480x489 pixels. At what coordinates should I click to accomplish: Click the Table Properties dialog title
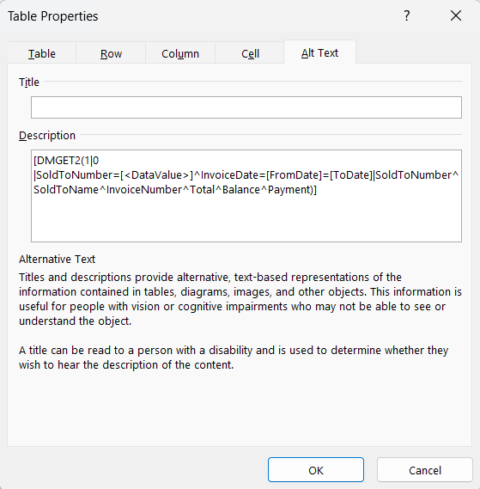click(53, 16)
